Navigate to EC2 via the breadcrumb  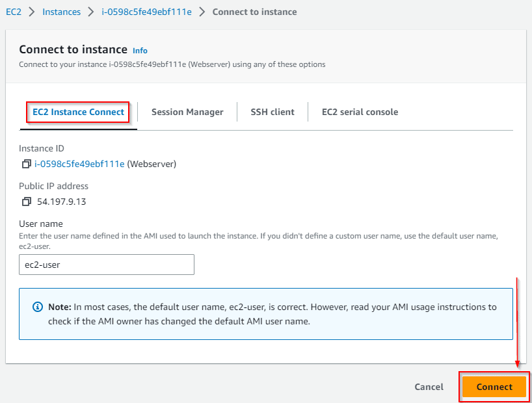click(x=14, y=12)
